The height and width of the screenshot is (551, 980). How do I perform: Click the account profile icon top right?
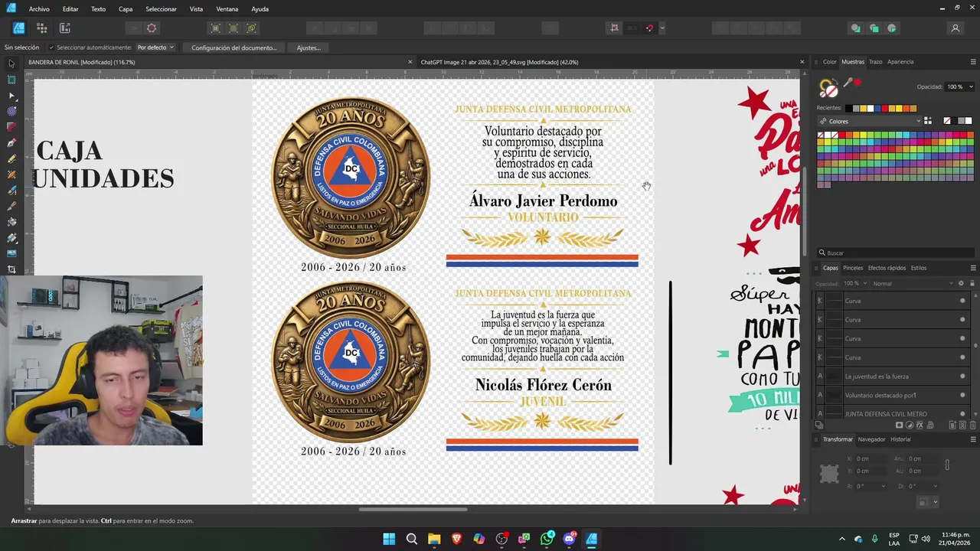pos(955,28)
